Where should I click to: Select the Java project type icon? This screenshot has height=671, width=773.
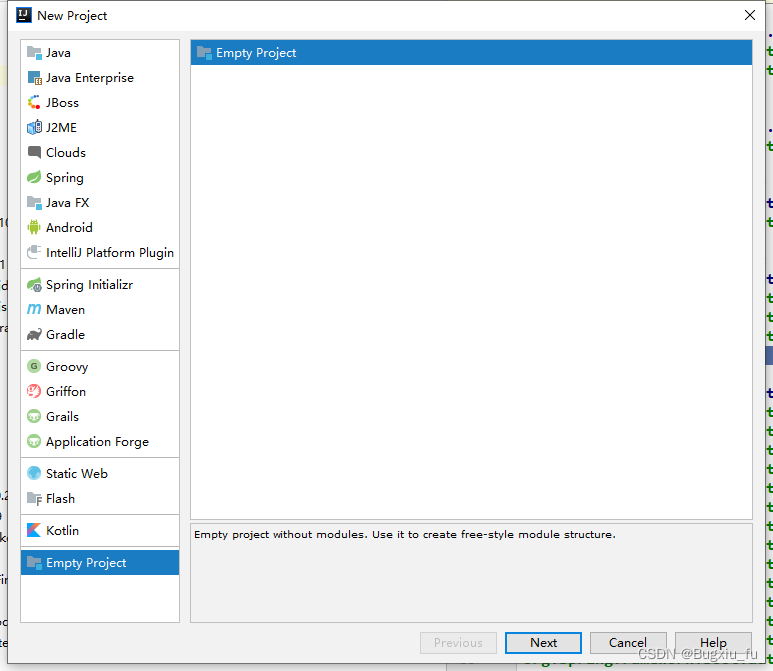(34, 53)
